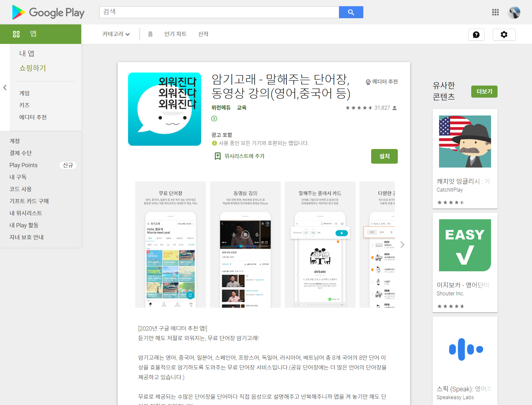Open the 교육 category link
This screenshot has height=405, width=532.
[241, 108]
